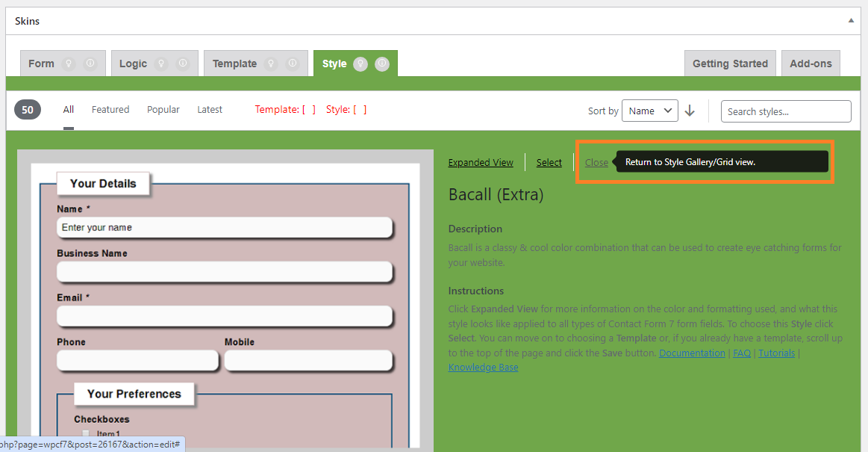Click the Expanded View link
The width and height of the screenshot is (868, 452).
pyautogui.click(x=481, y=162)
